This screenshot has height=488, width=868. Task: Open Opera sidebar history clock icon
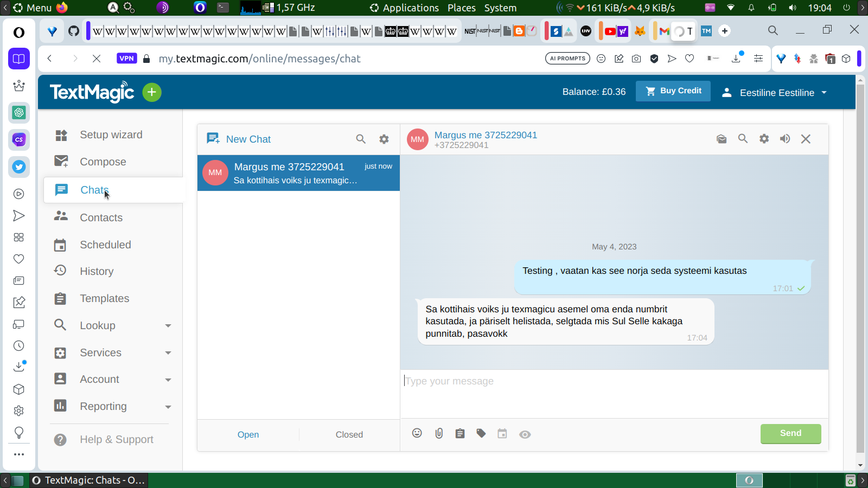(19, 346)
